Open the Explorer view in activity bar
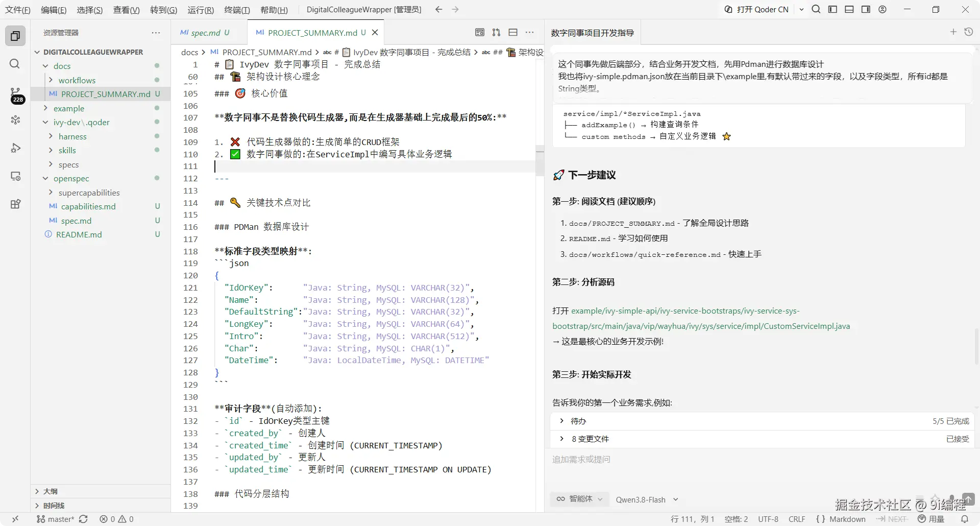This screenshot has width=980, height=526. (15, 36)
